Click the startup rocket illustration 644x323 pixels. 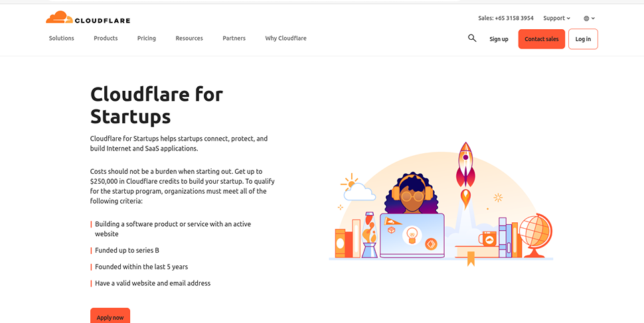(465, 175)
